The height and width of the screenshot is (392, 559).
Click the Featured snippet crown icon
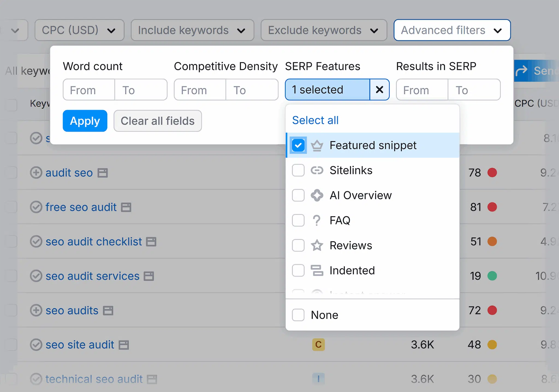click(x=317, y=145)
